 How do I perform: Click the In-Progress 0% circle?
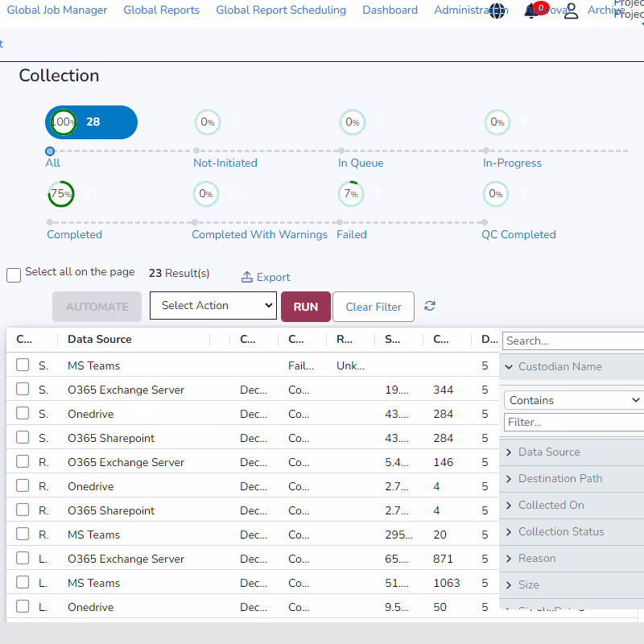click(497, 122)
